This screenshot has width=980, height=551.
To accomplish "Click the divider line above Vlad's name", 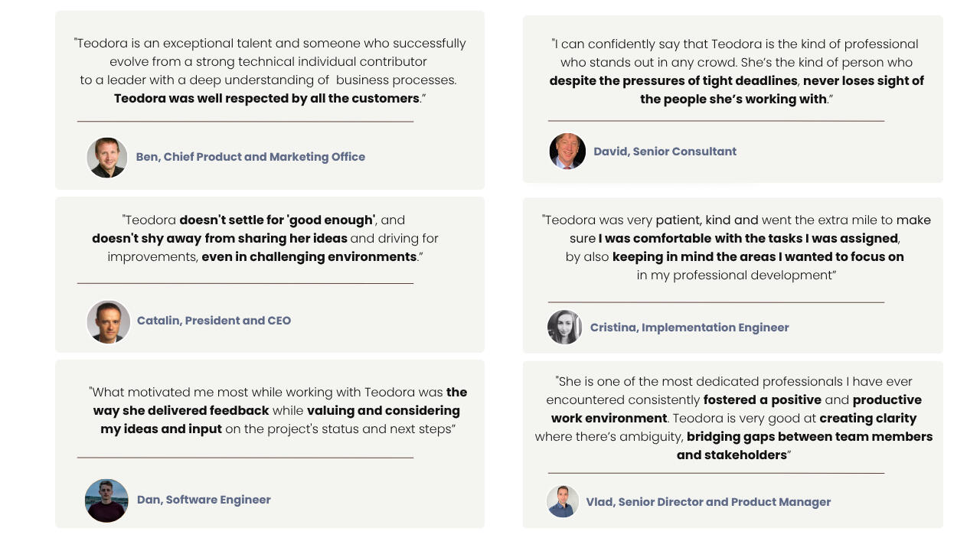I will point(716,473).
